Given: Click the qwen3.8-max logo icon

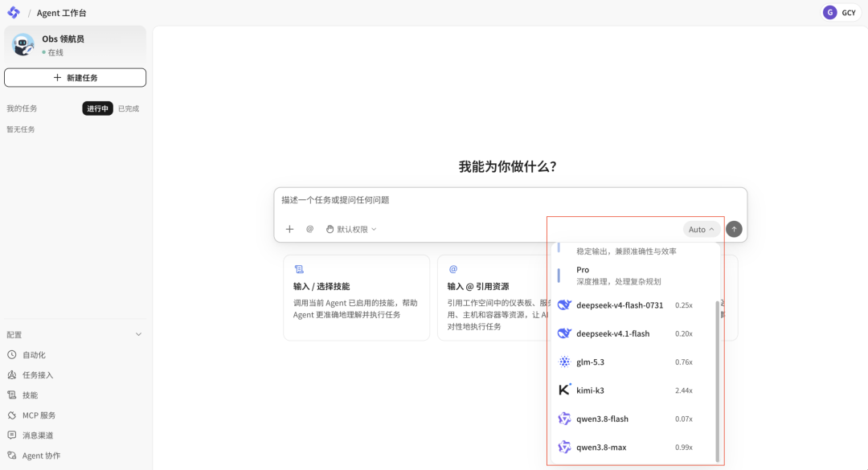Looking at the screenshot, I should click(x=564, y=447).
